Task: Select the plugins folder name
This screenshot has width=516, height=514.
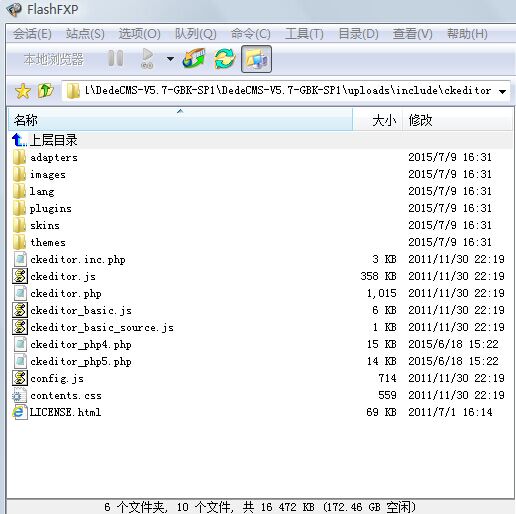Action: point(51,209)
